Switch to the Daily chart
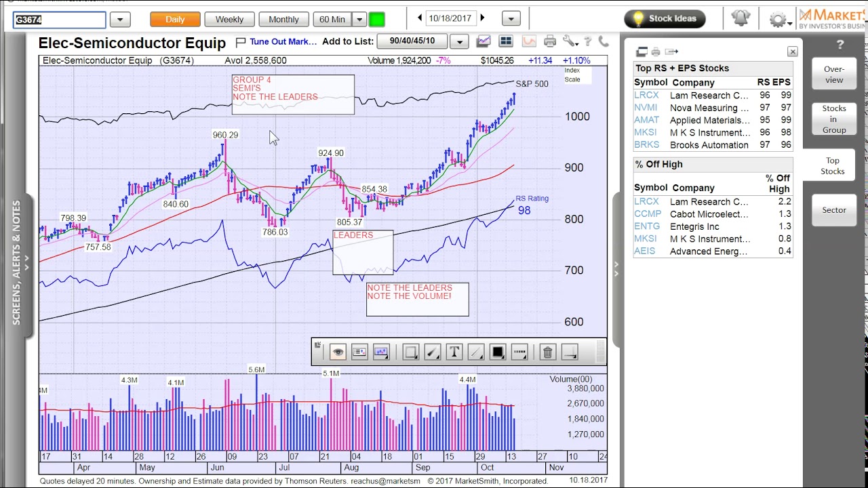Image resolution: width=868 pixels, height=488 pixels. 175,19
